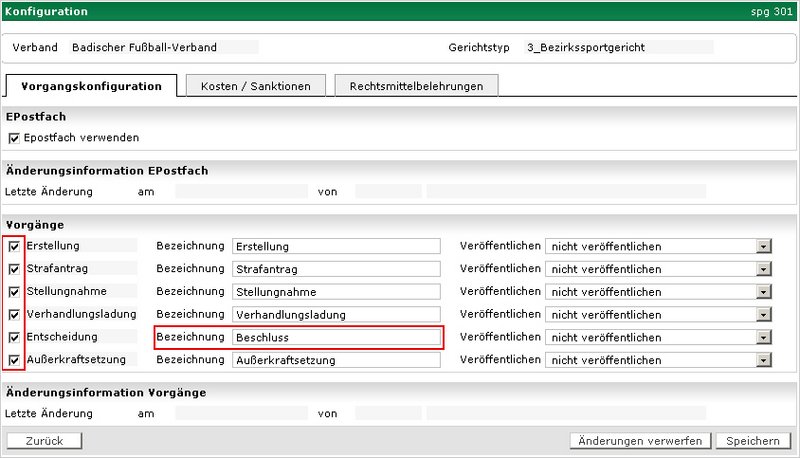Toggle the Entscheidung checkbox
800x458 pixels.
click(14, 338)
